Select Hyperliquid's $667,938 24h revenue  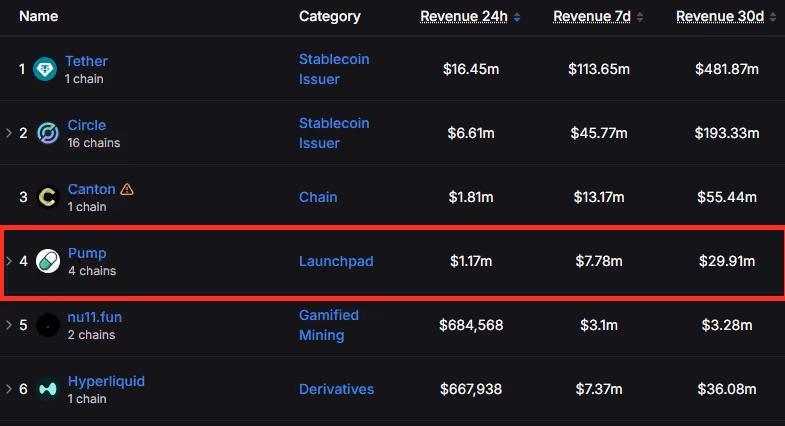tap(471, 389)
